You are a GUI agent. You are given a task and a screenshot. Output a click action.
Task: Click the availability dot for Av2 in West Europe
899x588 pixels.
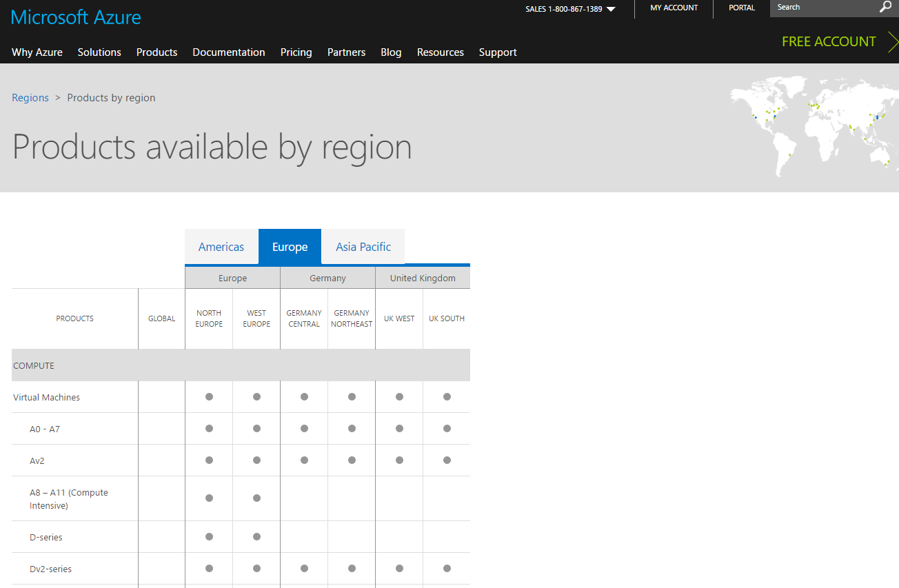[x=256, y=460]
